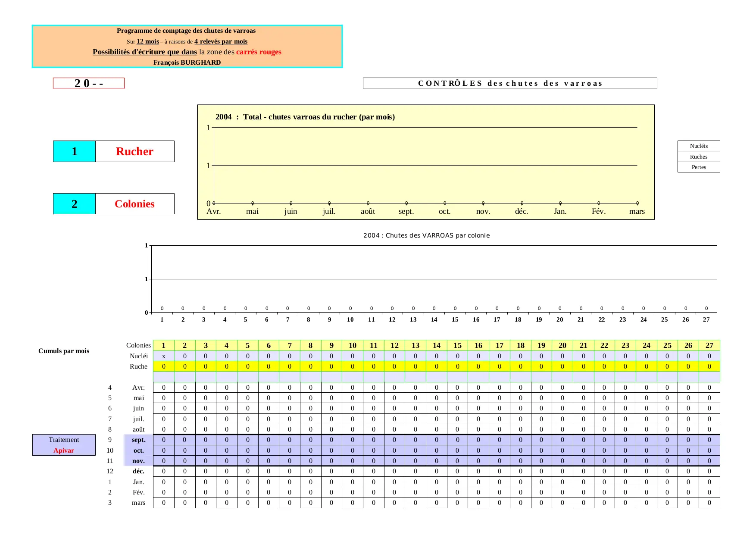Click the Cumuls par mois label
756x535 pixels.
(x=64, y=351)
